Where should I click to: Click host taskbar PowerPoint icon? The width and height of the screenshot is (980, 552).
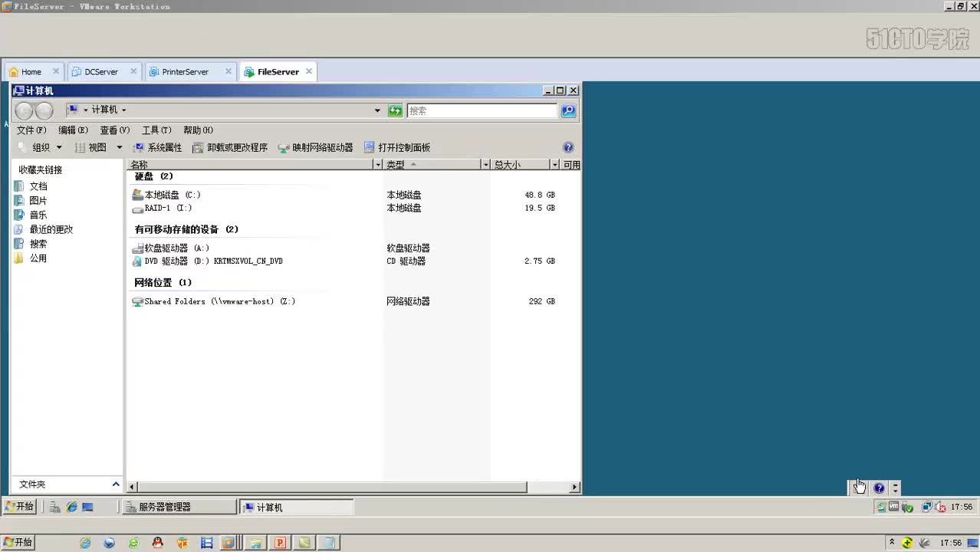280,543
